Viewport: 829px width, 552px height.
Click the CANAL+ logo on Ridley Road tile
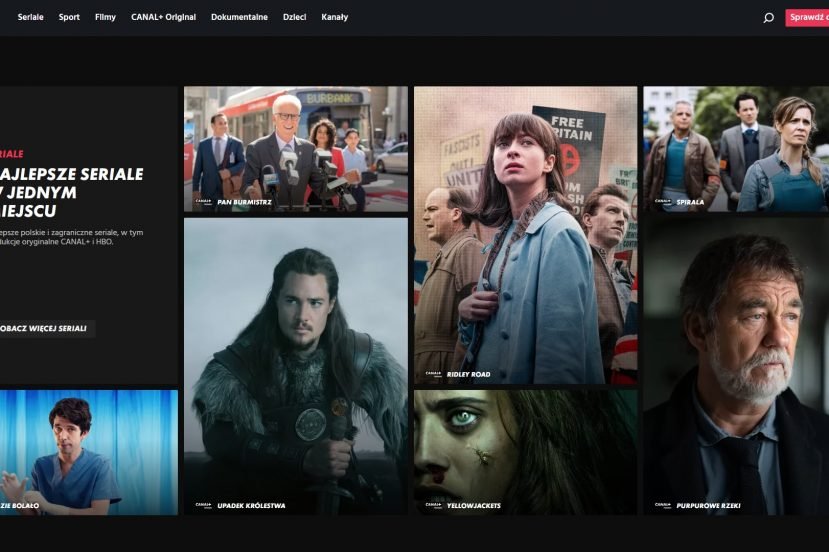[x=433, y=374]
